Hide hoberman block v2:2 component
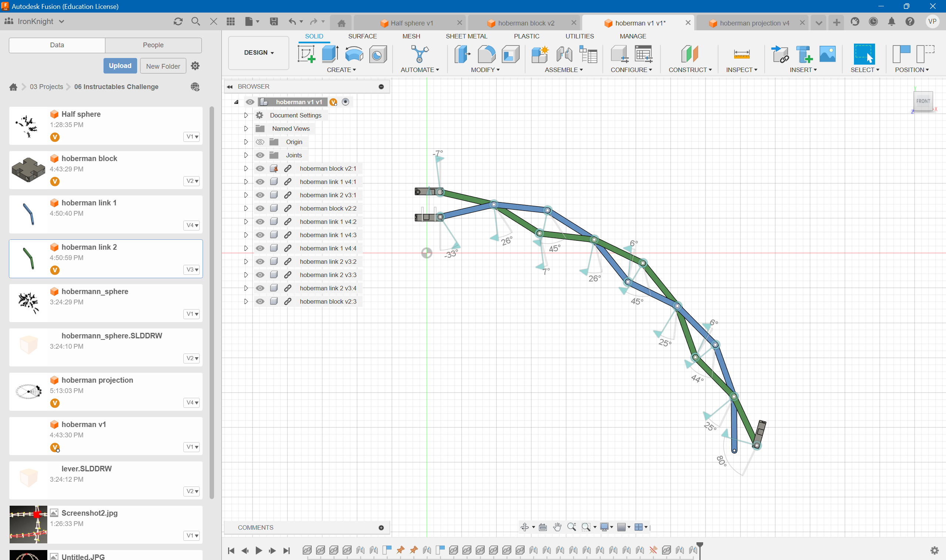This screenshot has height=560, width=946. pyautogui.click(x=260, y=208)
